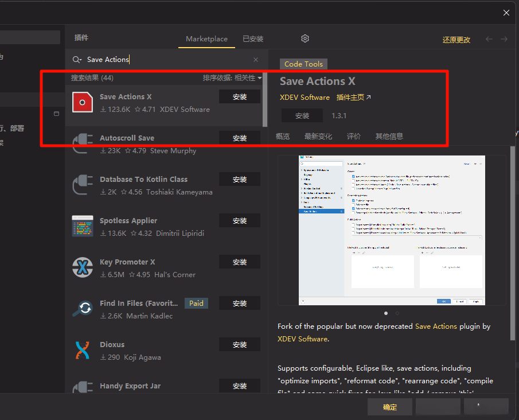
Task: Switch to the 已安装 tab
Action: [253, 39]
